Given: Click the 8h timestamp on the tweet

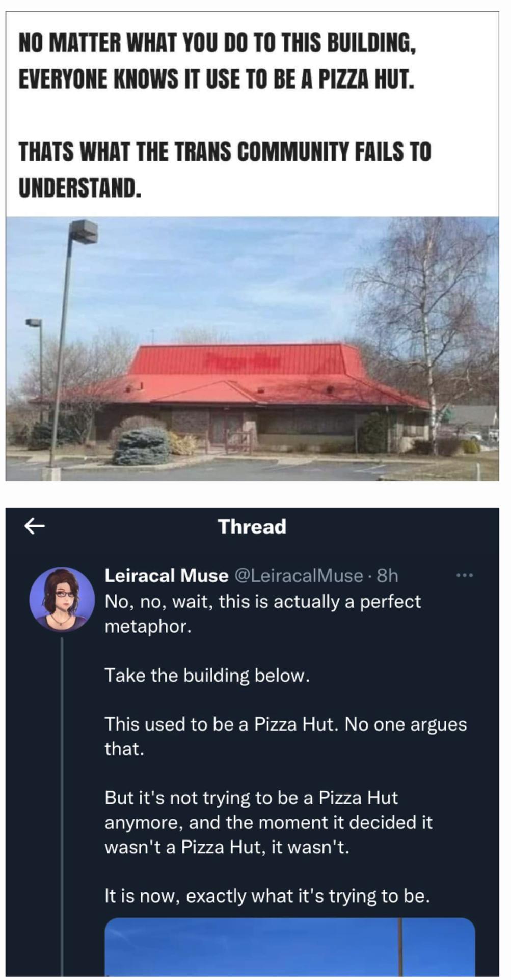Looking at the screenshot, I should pyautogui.click(x=387, y=575).
